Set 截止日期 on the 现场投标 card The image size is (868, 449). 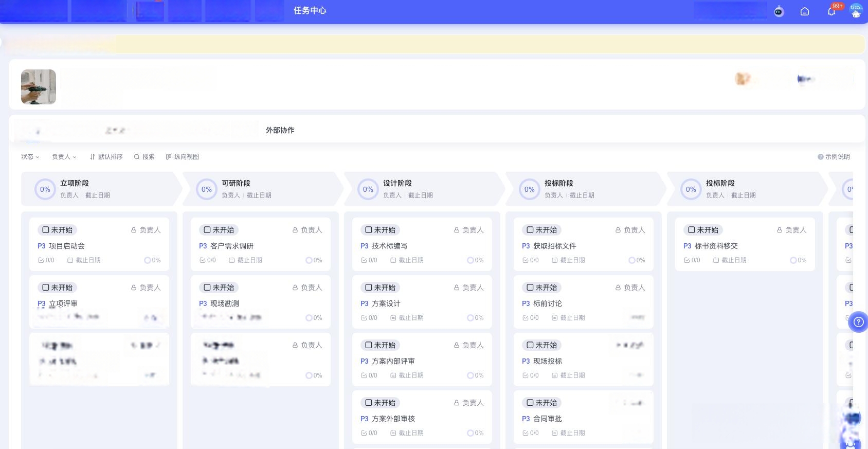[x=569, y=375]
